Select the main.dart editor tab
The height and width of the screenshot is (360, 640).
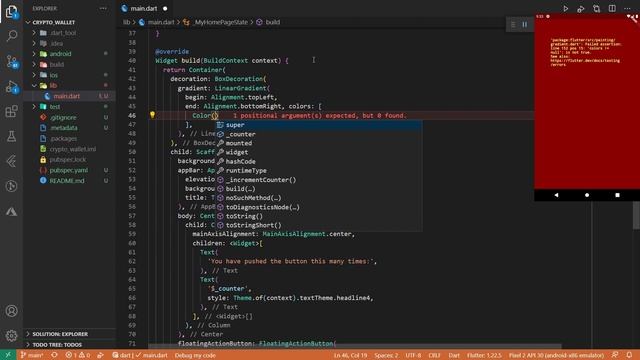pyautogui.click(x=144, y=9)
